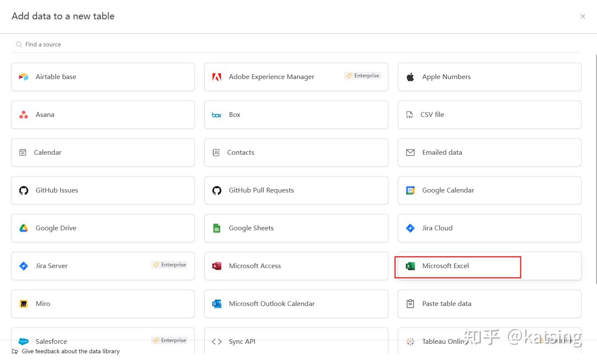Select the Salesforce cloud icon

23,341
